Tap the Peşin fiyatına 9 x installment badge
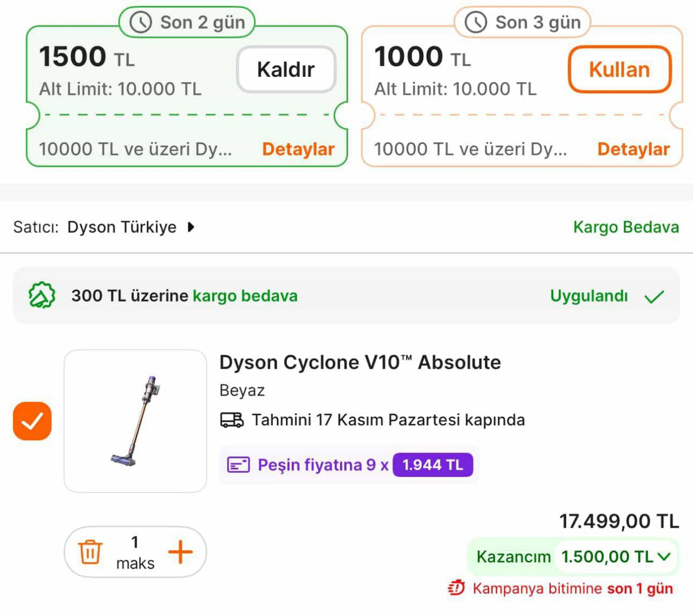Screen dimensions: 693x616 [x=349, y=465]
